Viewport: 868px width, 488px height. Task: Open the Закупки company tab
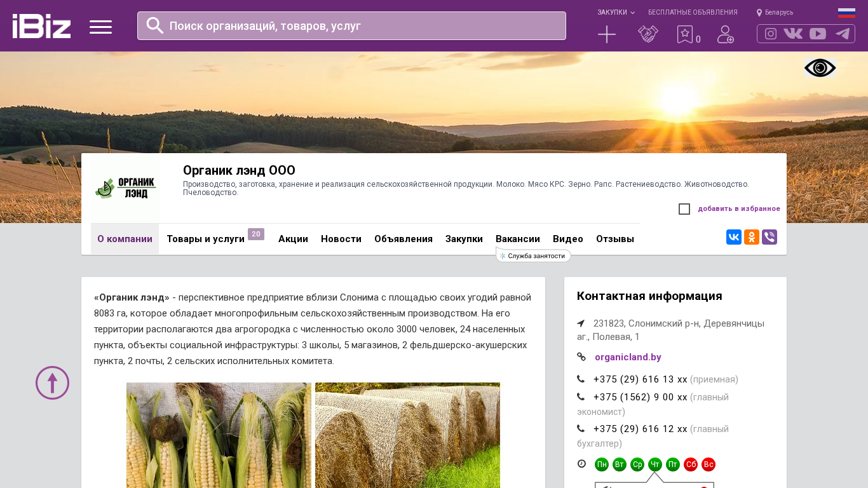pyautogui.click(x=464, y=239)
